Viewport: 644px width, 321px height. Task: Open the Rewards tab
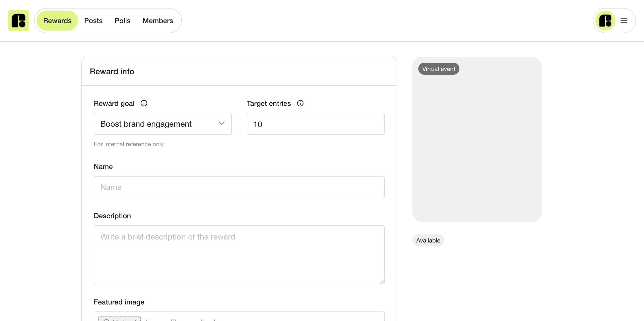pos(57,21)
